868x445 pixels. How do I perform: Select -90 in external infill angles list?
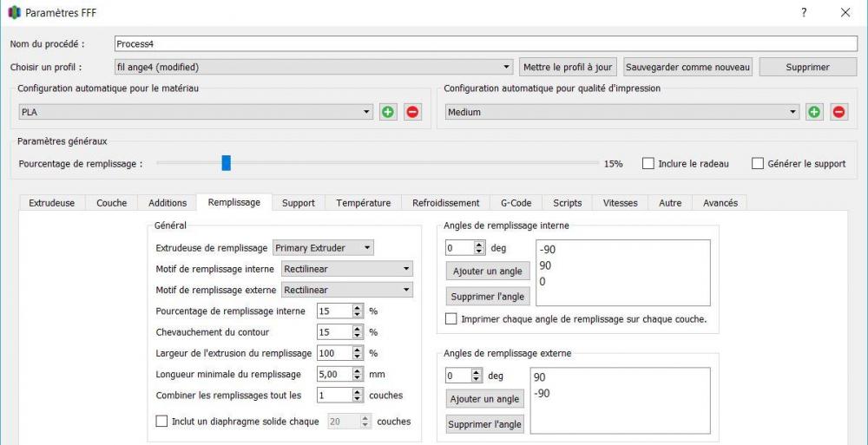(x=542, y=394)
